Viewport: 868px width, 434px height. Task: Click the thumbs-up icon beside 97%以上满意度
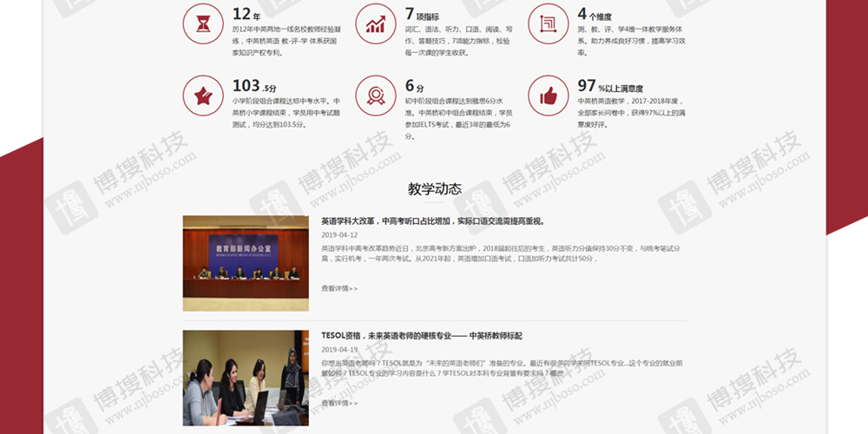(548, 95)
